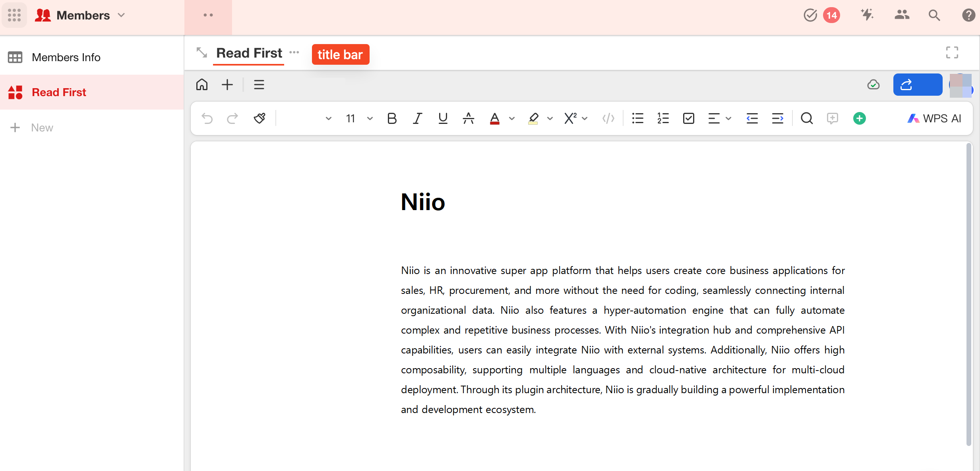Redo the last edit
The width and height of the screenshot is (980, 471).
(x=232, y=118)
